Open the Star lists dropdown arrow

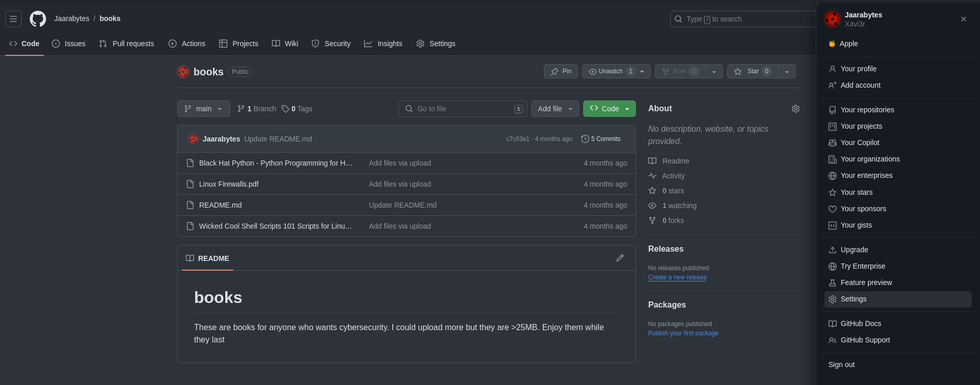787,71
